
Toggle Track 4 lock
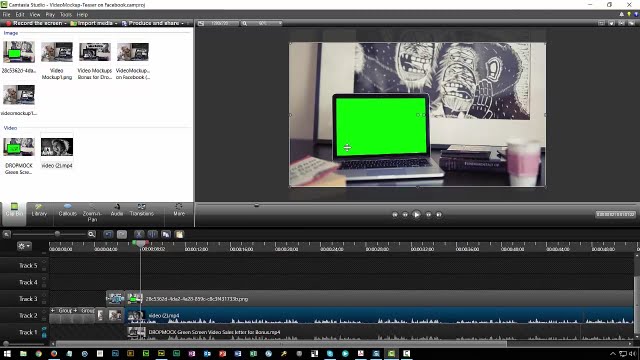[x=44, y=285]
